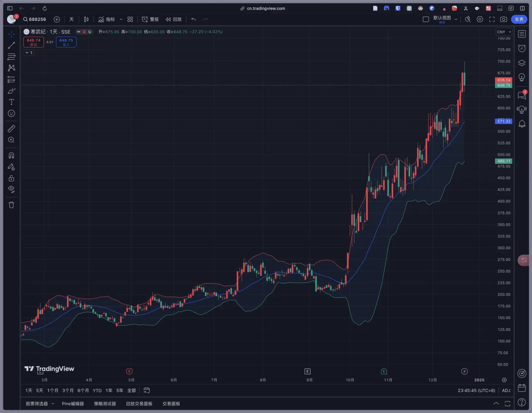Open the Pine editor tab
Viewport: 532px width, 413px height.
click(73, 404)
